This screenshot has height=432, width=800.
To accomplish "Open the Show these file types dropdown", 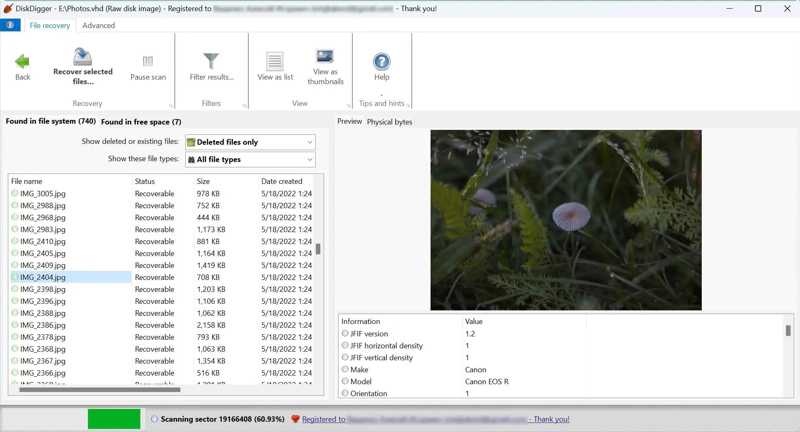I will click(x=249, y=160).
